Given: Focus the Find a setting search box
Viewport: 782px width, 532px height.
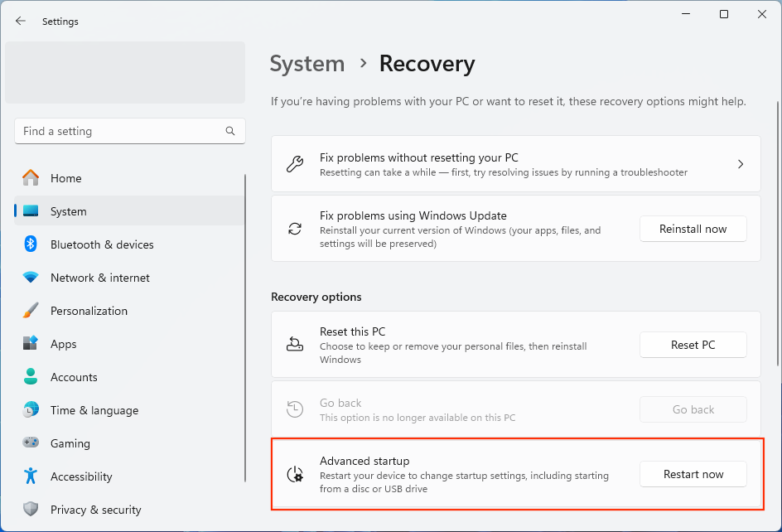Looking at the screenshot, I should click(120, 131).
